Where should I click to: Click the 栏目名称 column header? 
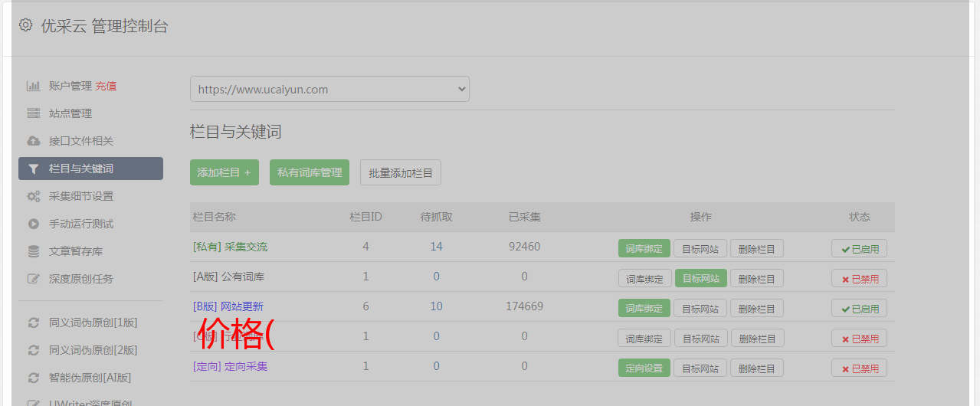pyautogui.click(x=214, y=217)
